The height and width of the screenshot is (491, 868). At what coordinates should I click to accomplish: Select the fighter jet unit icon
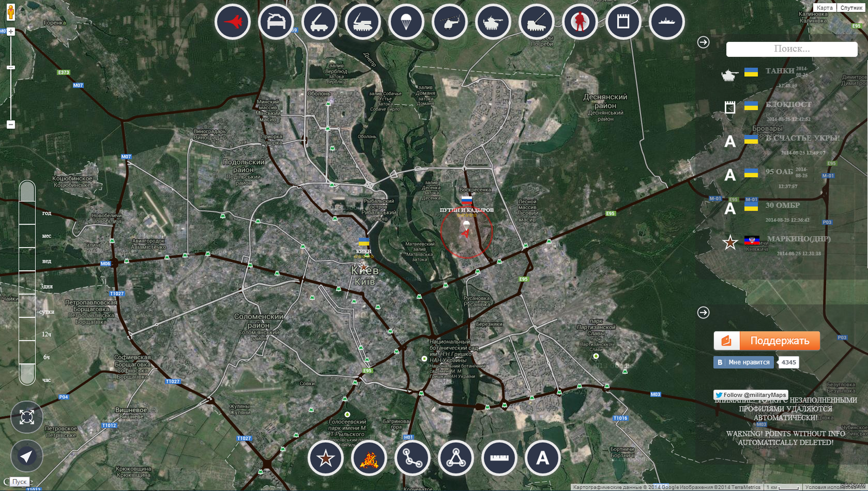233,22
